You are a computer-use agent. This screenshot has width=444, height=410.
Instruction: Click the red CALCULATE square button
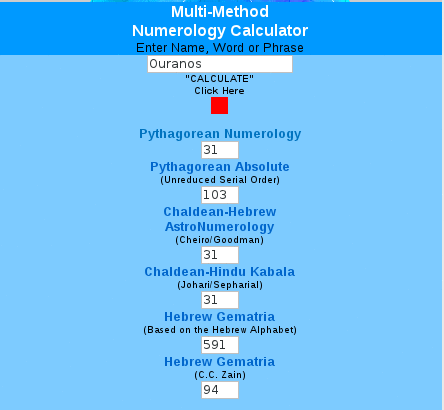(x=219, y=105)
